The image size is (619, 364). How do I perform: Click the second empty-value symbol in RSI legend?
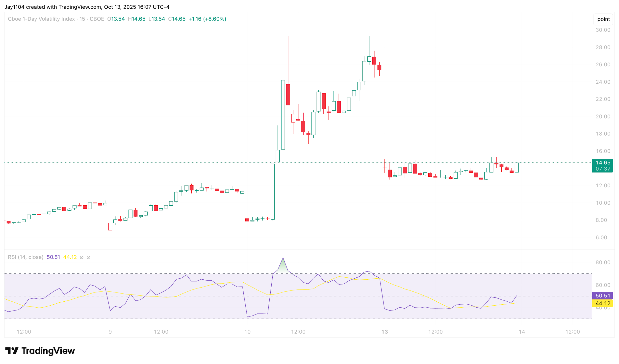(88, 257)
